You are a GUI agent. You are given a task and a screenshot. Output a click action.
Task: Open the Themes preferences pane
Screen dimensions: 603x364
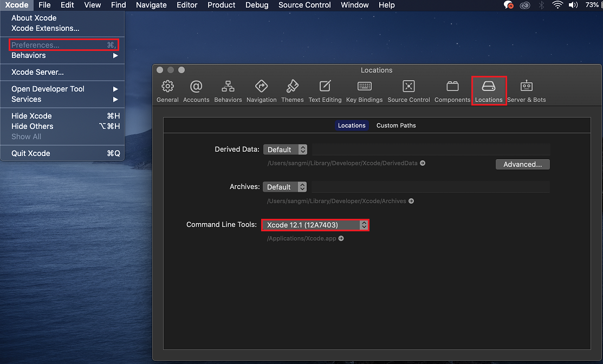coord(293,89)
